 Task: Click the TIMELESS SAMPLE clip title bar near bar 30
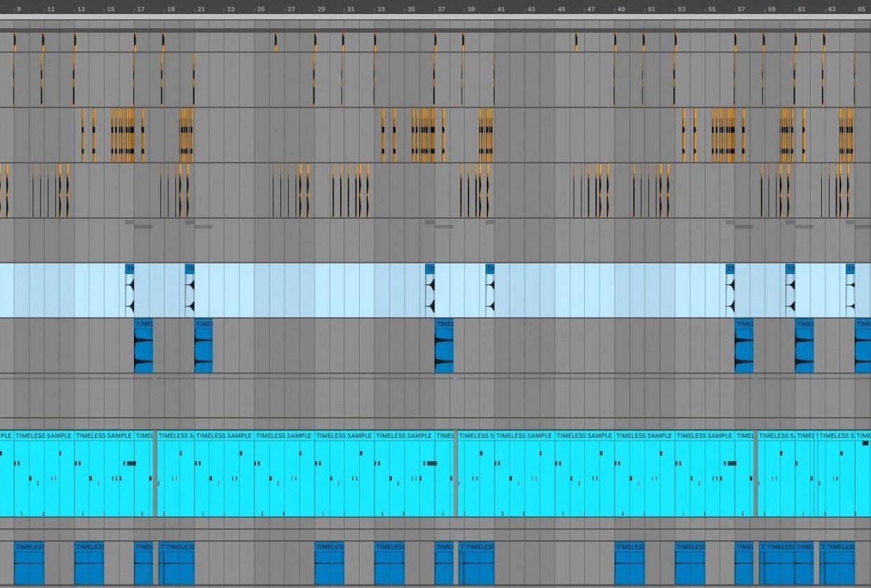[x=344, y=435]
